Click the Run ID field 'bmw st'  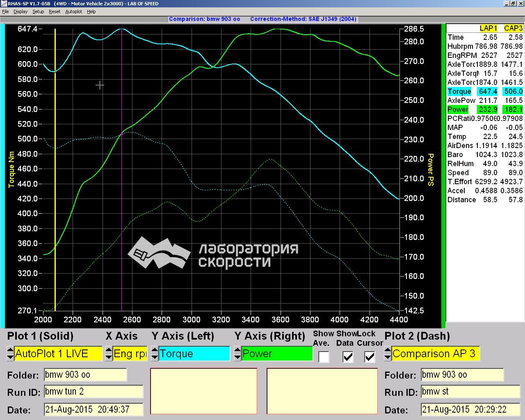click(x=470, y=391)
